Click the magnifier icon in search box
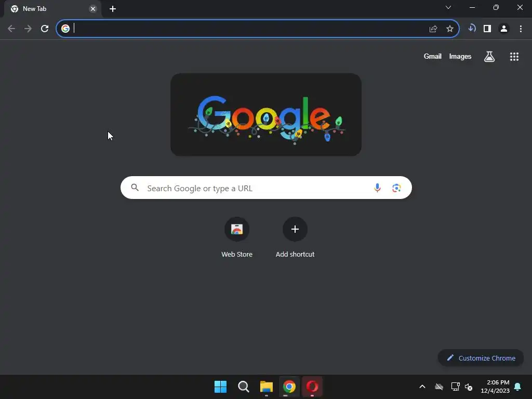532x399 pixels. click(135, 187)
